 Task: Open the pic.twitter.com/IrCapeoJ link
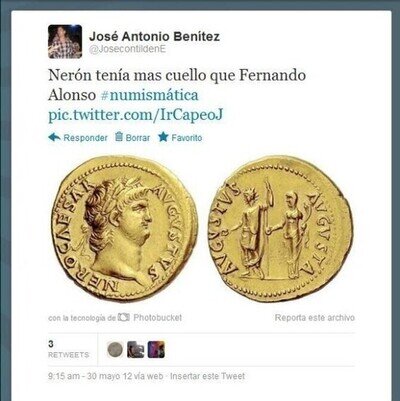click(135, 115)
